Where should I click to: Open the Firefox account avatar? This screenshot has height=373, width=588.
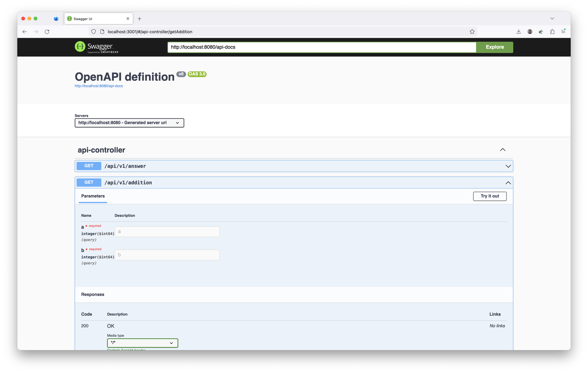pos(530,32)
